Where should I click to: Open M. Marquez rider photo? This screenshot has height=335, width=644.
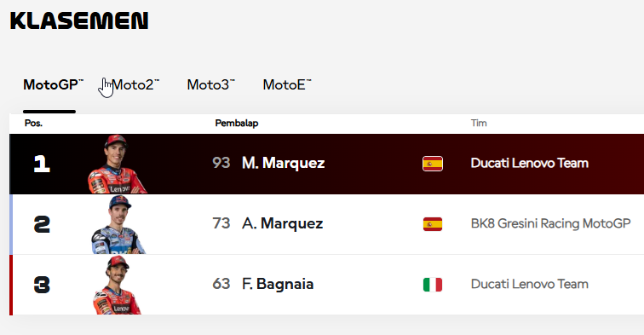117,164
